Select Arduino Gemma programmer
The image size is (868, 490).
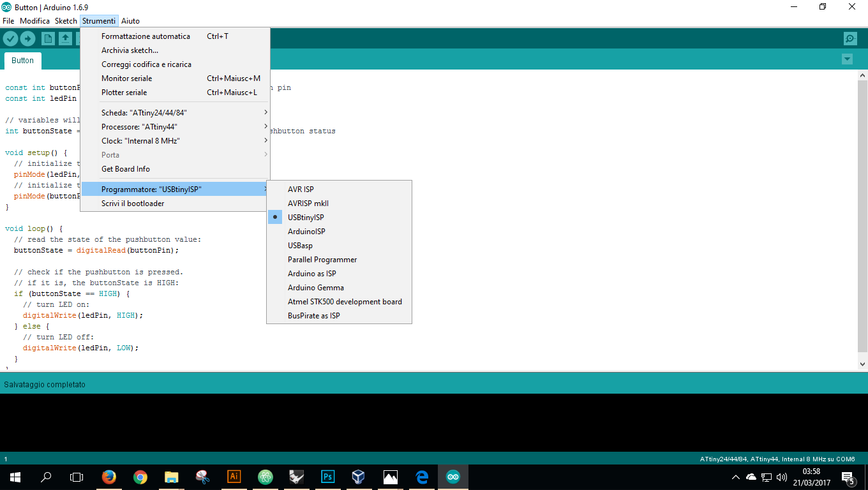pyautogui.click(x=339, y=288)
